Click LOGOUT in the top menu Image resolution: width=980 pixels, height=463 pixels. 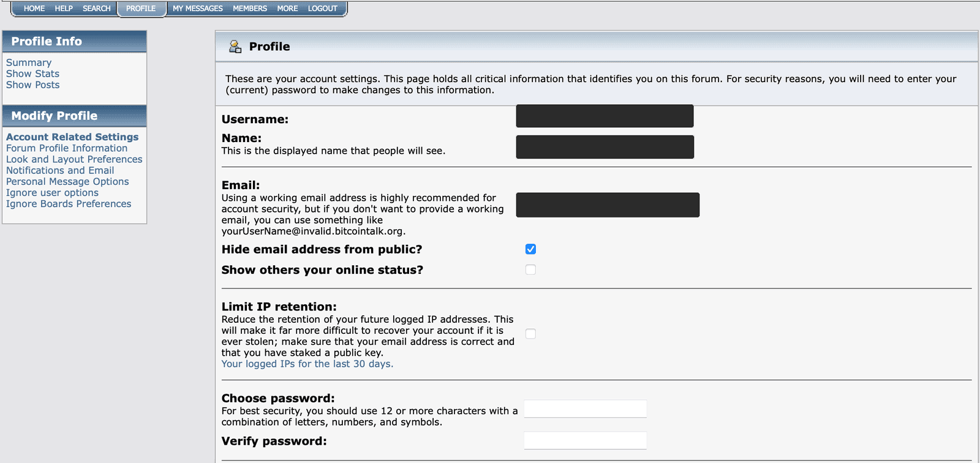pos(323,9)
